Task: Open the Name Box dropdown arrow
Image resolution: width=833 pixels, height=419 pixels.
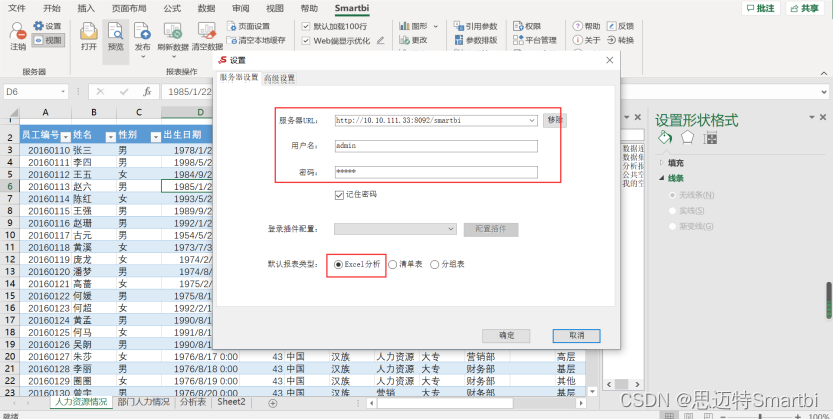Action: [63, 92]
